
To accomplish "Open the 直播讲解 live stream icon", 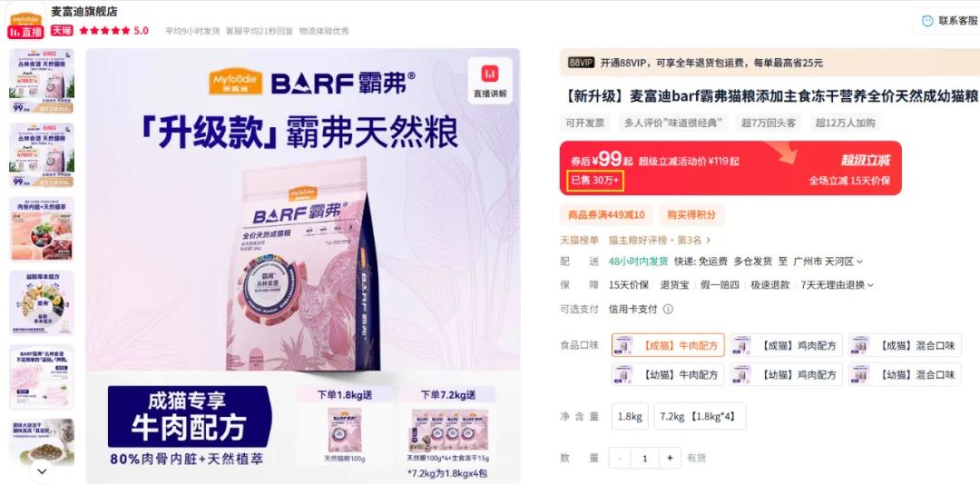I will 489,82.
